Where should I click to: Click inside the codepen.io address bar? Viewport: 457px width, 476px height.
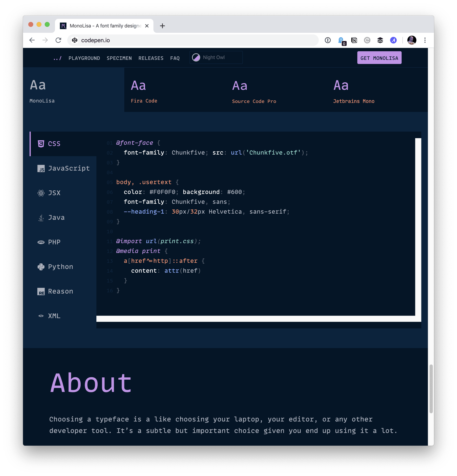170,40
